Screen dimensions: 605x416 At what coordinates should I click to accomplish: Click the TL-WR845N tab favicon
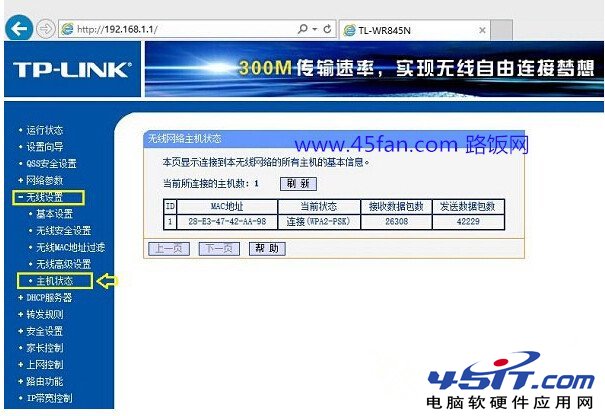click(349, 30)
